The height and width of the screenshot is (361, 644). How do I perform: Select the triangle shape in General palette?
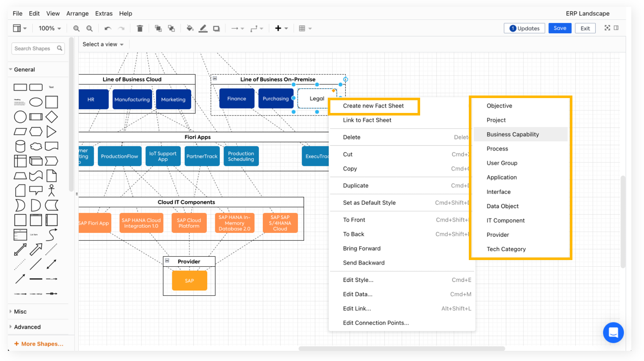(51, 131)
